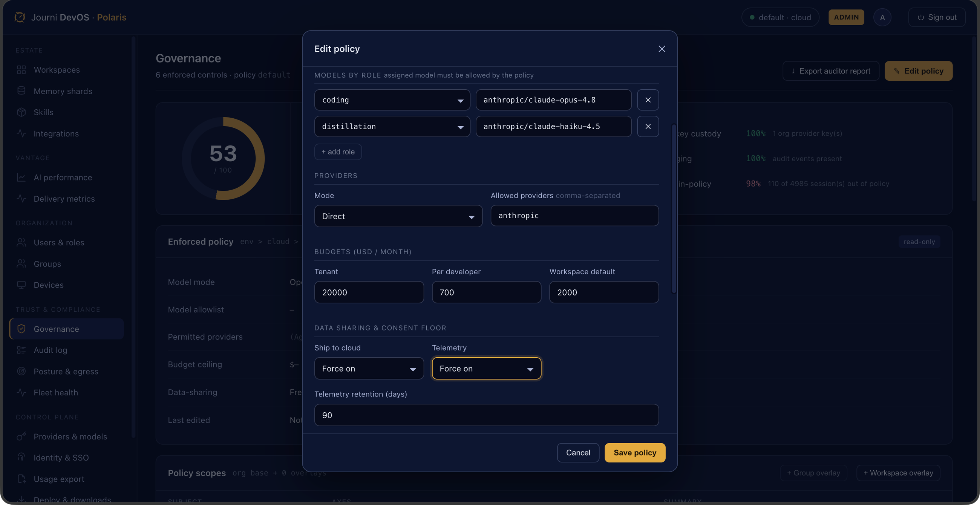Click the Journi DevOS logo
The image size is (980, 505).
[x=19, y=17]
